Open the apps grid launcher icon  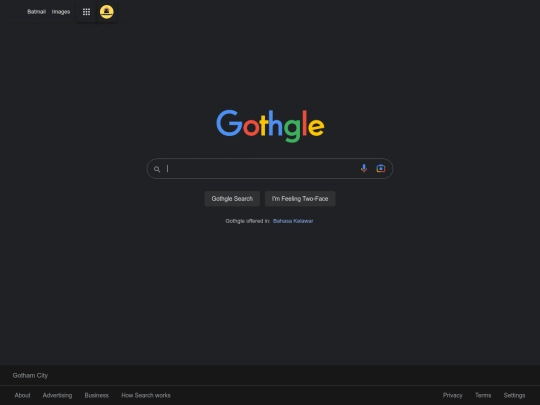86,12
